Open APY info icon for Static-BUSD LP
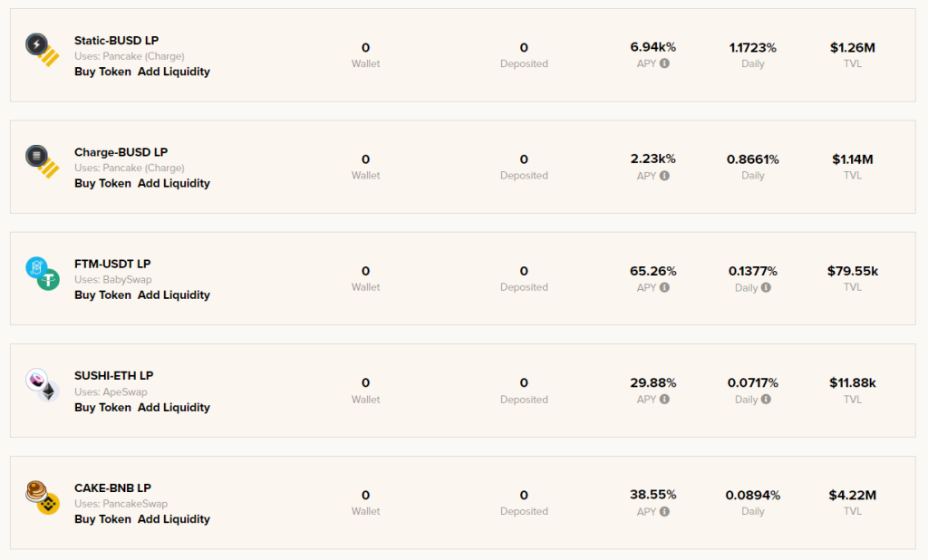Screen dimensions: 928x560 (664, 63)
